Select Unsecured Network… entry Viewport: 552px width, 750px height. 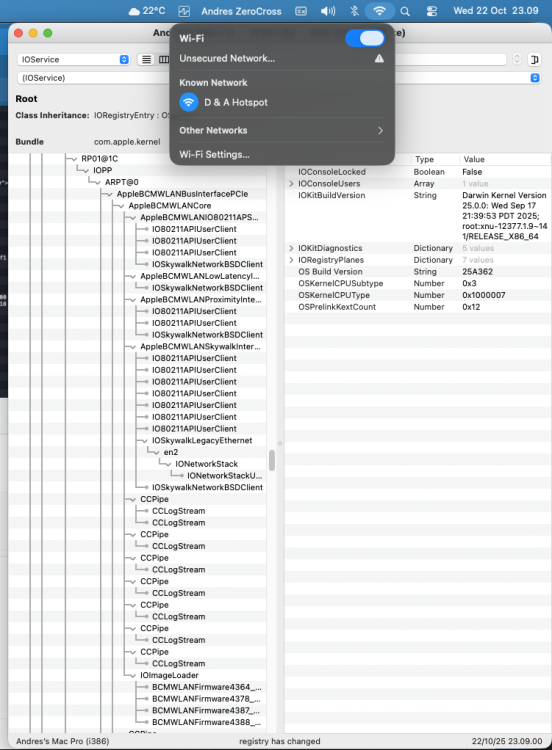(282, 58)
